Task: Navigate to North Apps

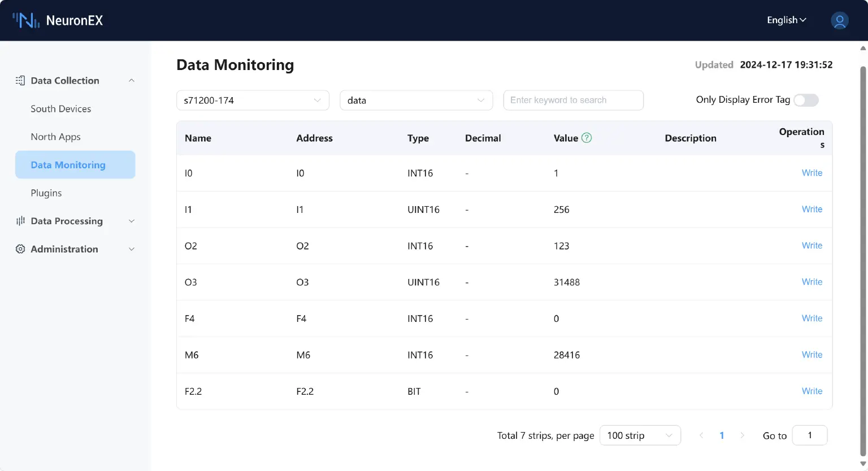Action: (55, 137)
